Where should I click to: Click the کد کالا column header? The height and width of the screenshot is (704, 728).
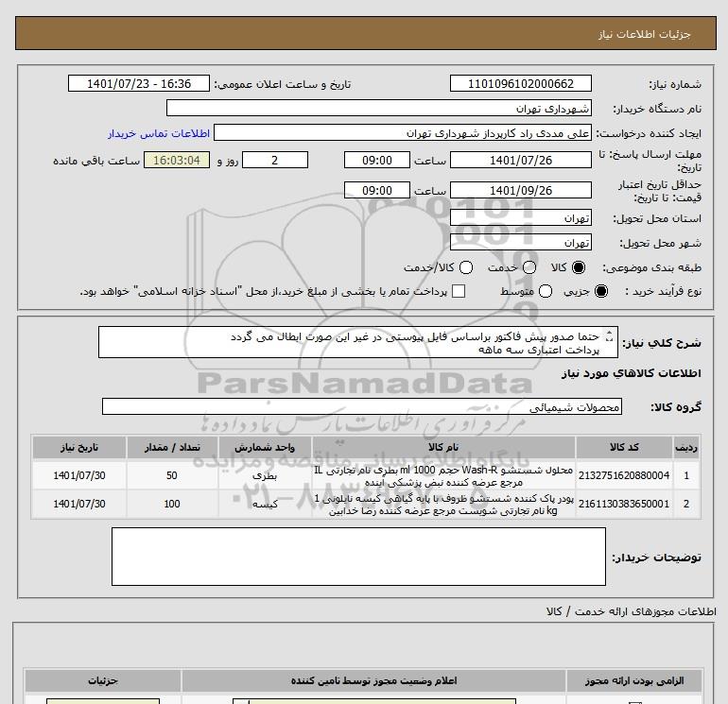(624, 447)
